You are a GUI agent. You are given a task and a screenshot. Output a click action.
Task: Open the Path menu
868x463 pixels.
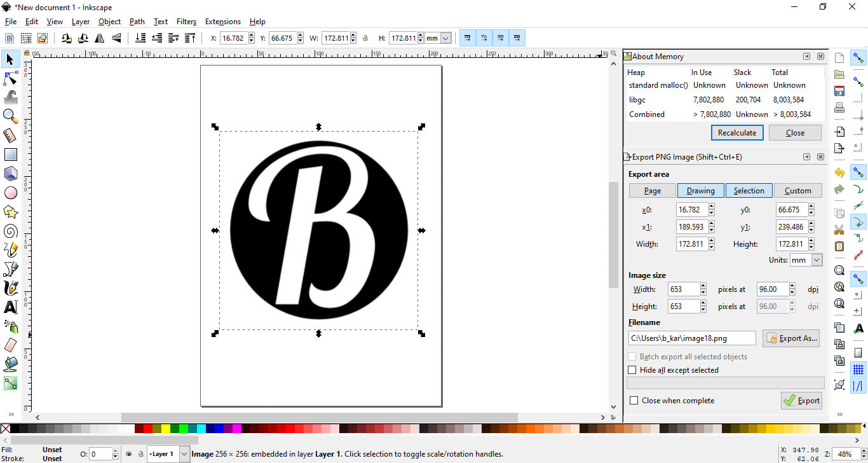click(x=137, y=22)
